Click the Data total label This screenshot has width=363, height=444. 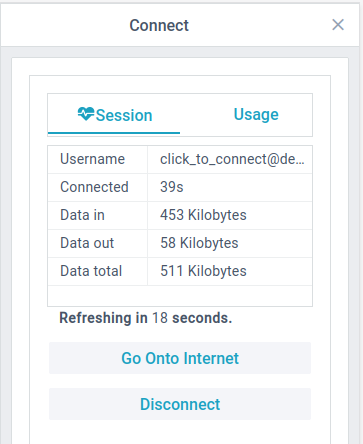click(x=91, y=271)
